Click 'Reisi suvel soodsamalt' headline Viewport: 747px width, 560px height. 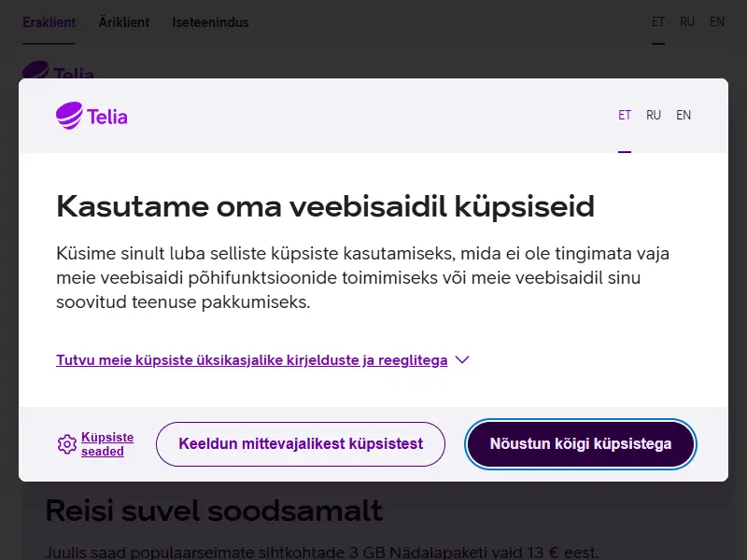coord(214,511)
